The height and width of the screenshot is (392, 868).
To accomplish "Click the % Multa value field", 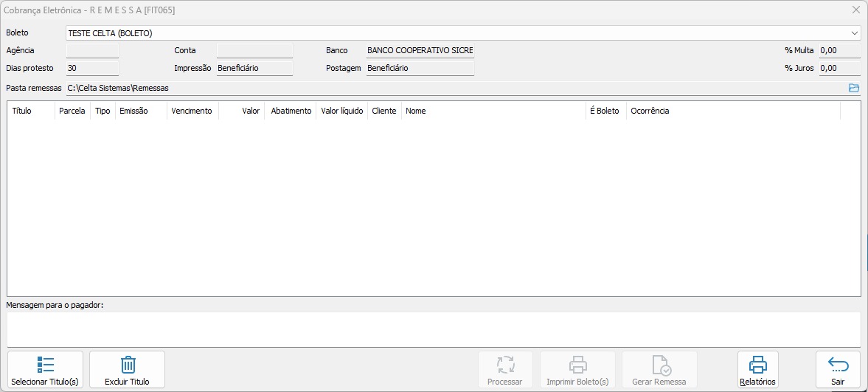I will point(839,51).
